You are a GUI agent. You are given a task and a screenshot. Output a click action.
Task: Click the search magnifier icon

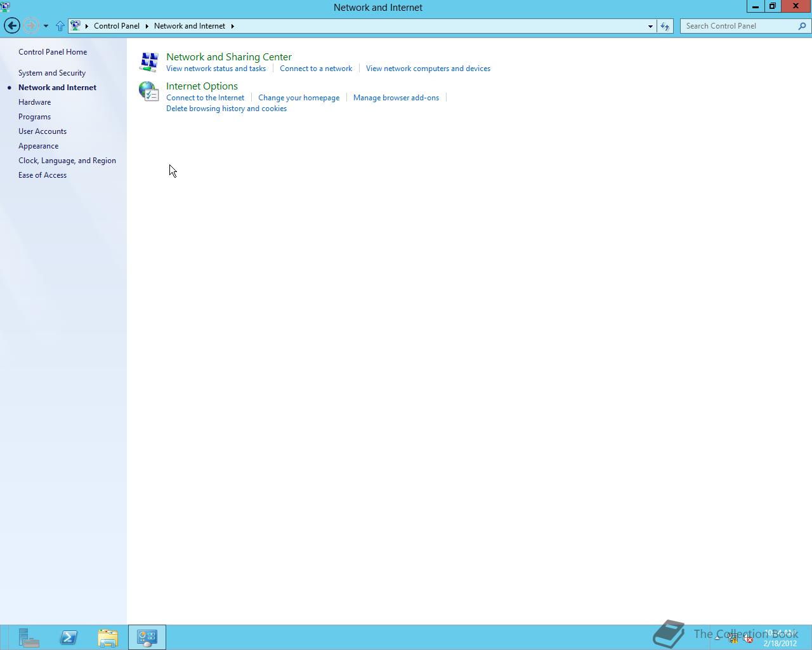point(802,26)
